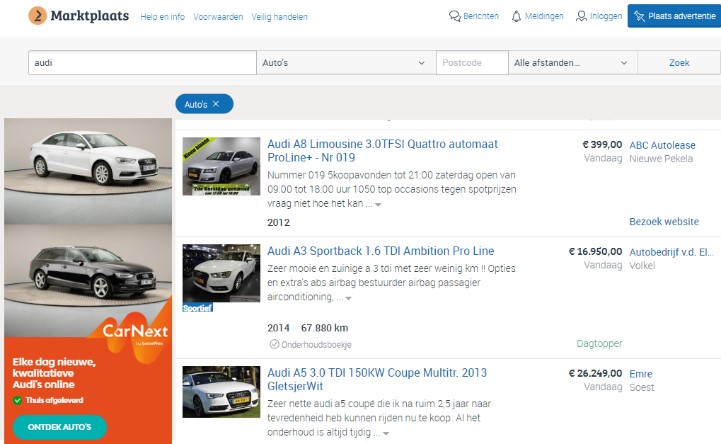The height and width of the screenshot is (444, 721).
Task: Click the Onderhoudsboekje checkmark icon
Action: tap(274, 344)
